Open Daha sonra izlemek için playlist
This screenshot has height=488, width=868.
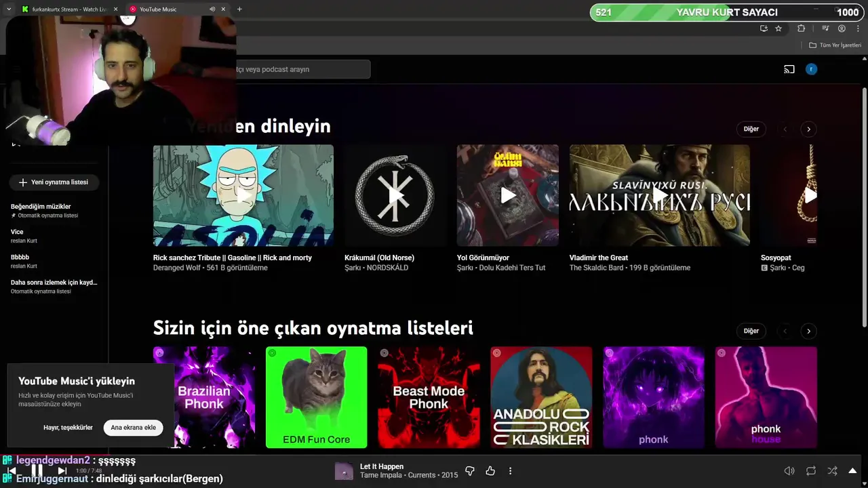54,286
